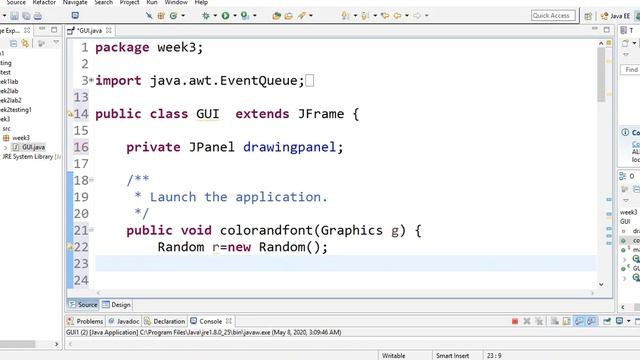Click the warning marker on line 22
The image size is (640, 360).
tap(70, 247)
